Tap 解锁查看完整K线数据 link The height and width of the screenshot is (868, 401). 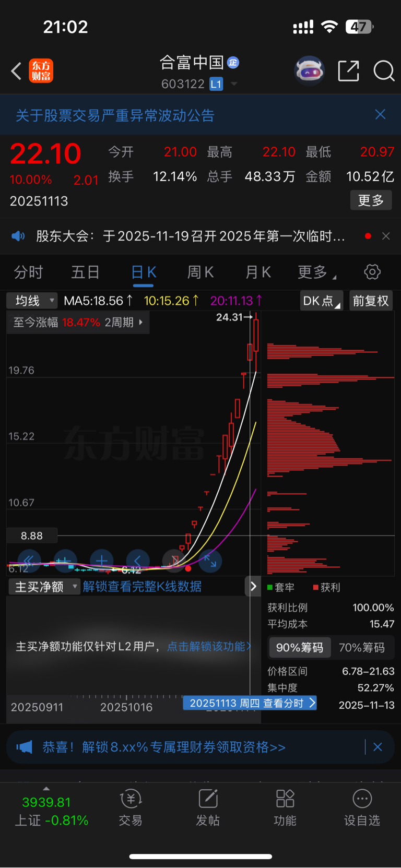click(x=142, y=587)
